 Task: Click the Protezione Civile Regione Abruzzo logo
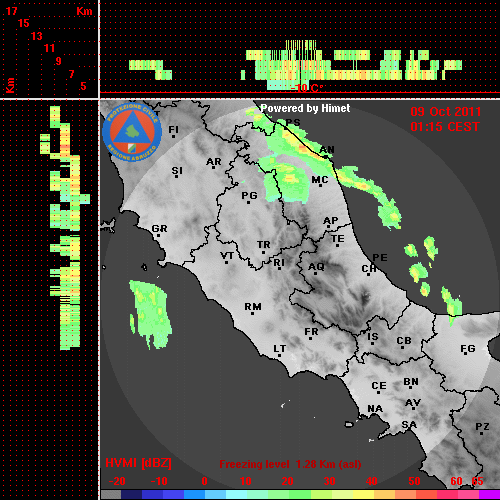(132, 132)
